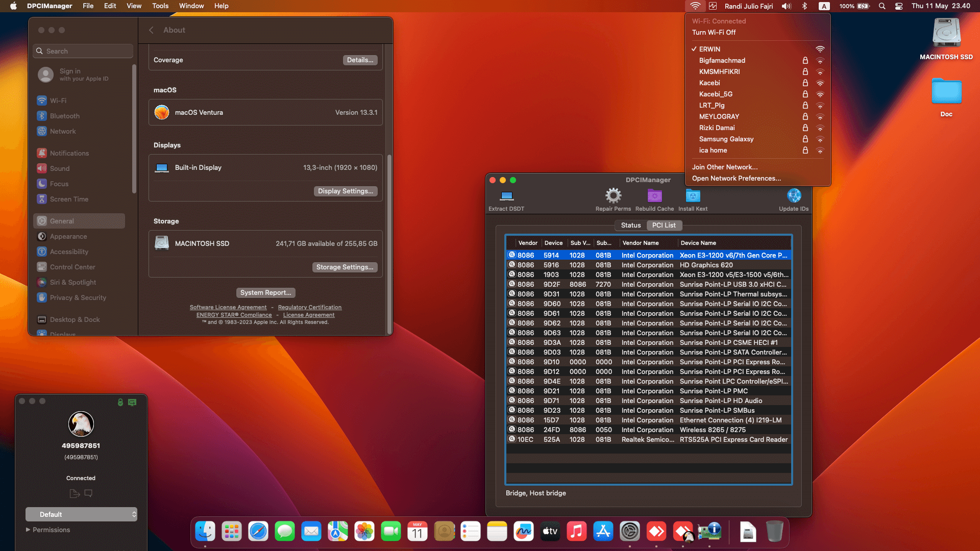Open Screen Time in Settings sidebar
Viewport: 980px width, 551px height.
[79, 199]
